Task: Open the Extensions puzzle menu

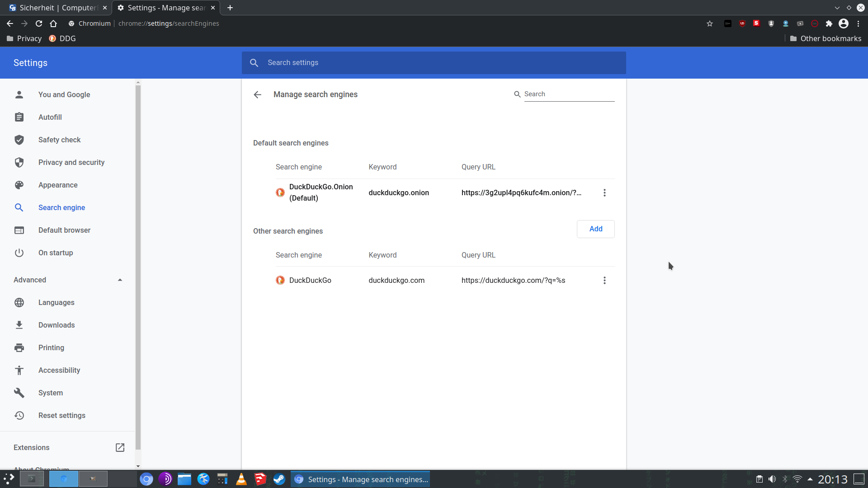Action: pos(829,23)
